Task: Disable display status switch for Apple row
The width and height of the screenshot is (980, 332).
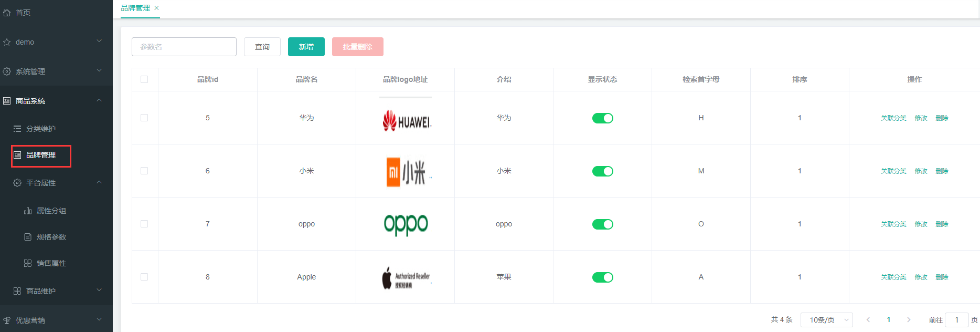Action: coord(602,277)
